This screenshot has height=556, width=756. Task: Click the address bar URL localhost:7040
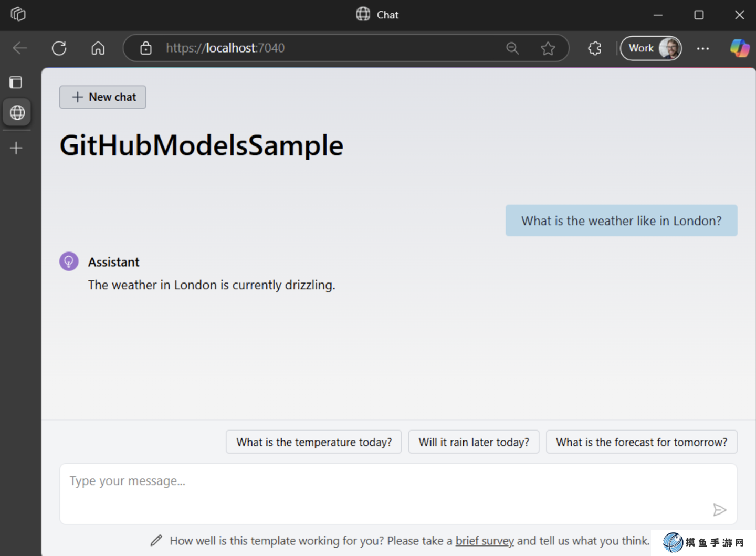tap(225, 48)
